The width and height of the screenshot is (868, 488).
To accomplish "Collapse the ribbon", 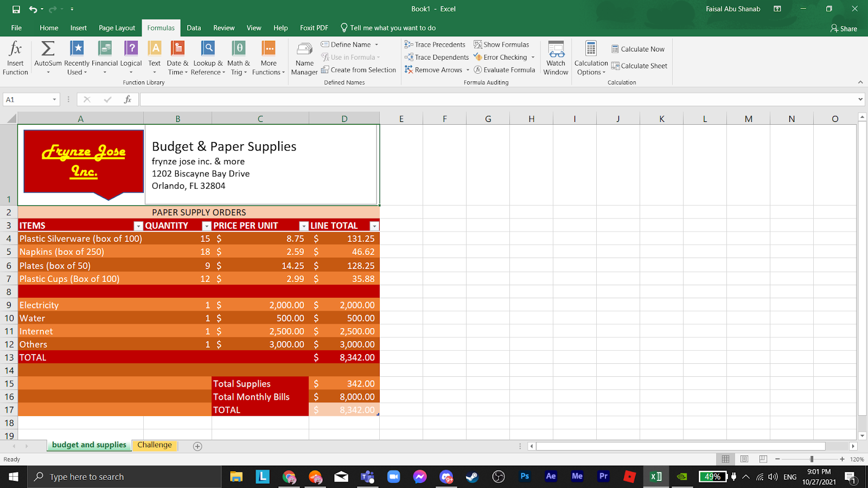I will coord(860,82).
